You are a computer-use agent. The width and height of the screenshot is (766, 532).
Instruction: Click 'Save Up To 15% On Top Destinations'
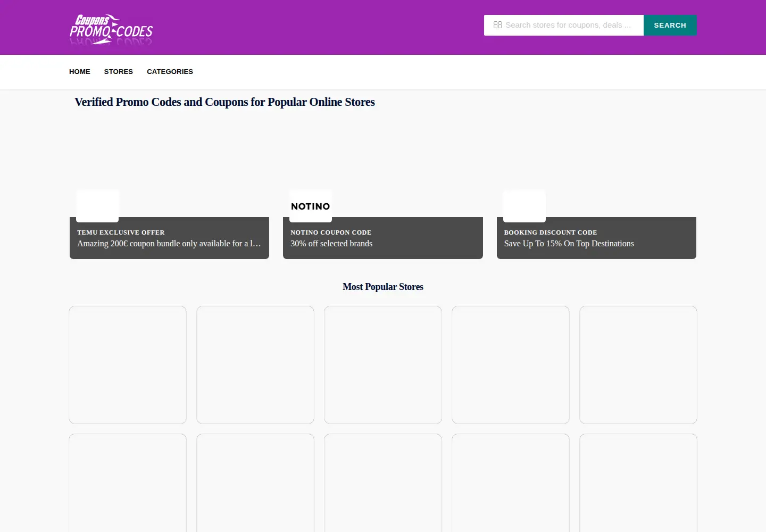pyautogui.click(x=569, y=244)
